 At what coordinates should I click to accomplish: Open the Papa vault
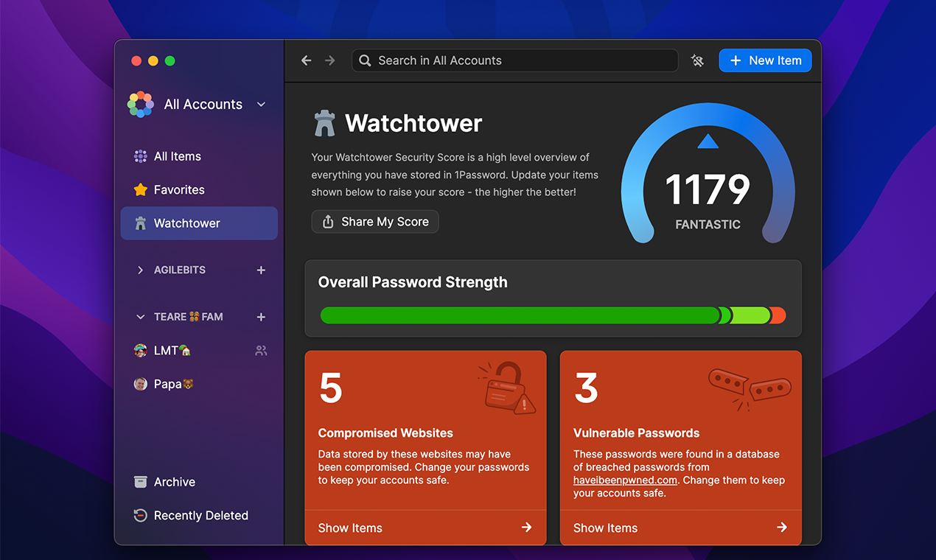click(199, 384)
